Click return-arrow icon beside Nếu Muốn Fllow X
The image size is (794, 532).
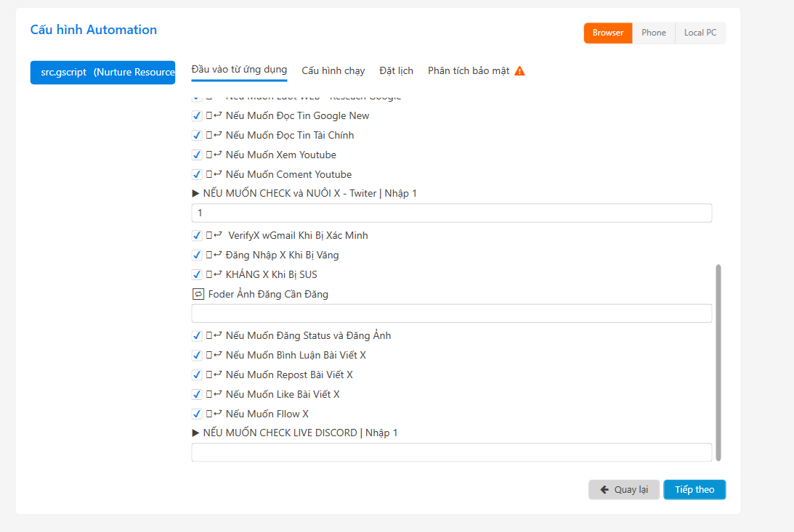pos(217,414)
